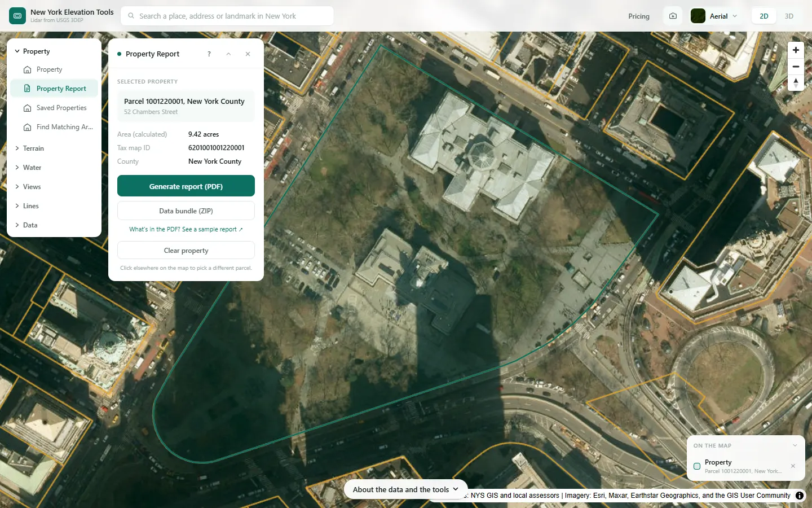
Task: Click the Tax map ID value 6201001001220001
Action: (x=217, y=148)
